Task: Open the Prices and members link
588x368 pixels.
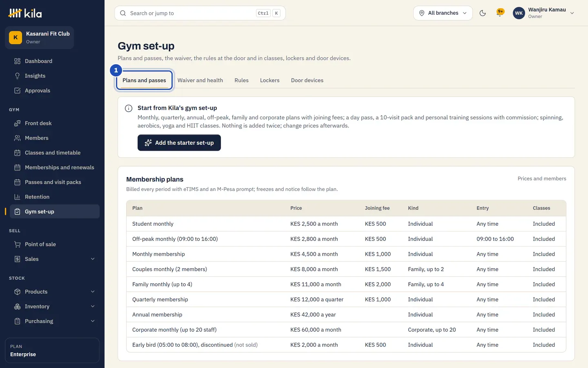Action: (542, 179)
